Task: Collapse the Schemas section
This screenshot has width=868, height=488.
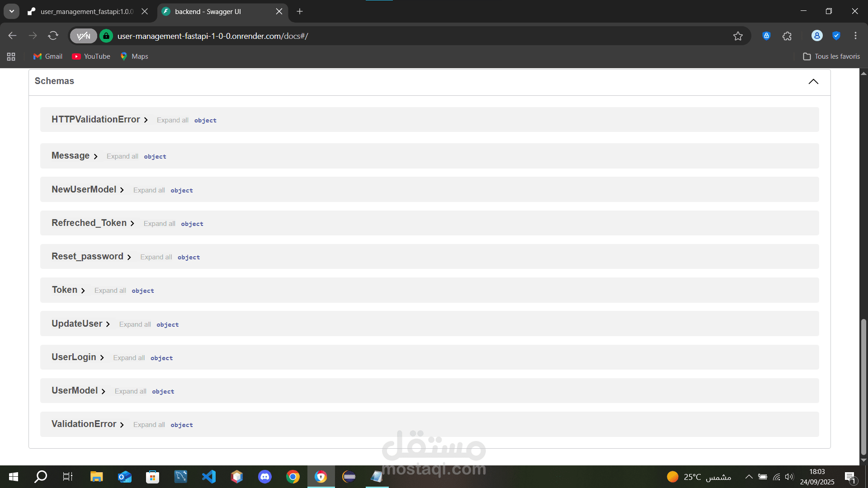Action: [813, 81]
